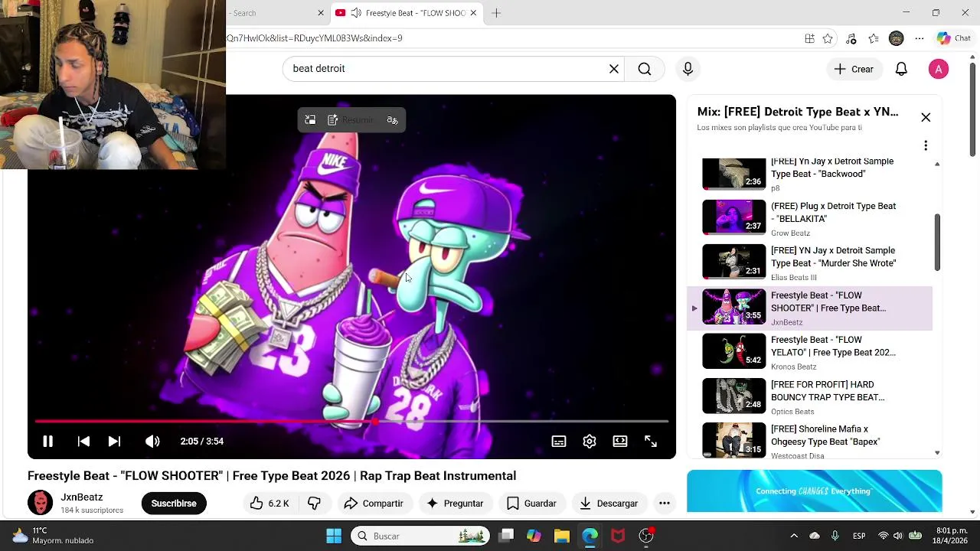Open the JxnBeatz channel name link
This screenshot has height=551, width=980.
(81, 497)
